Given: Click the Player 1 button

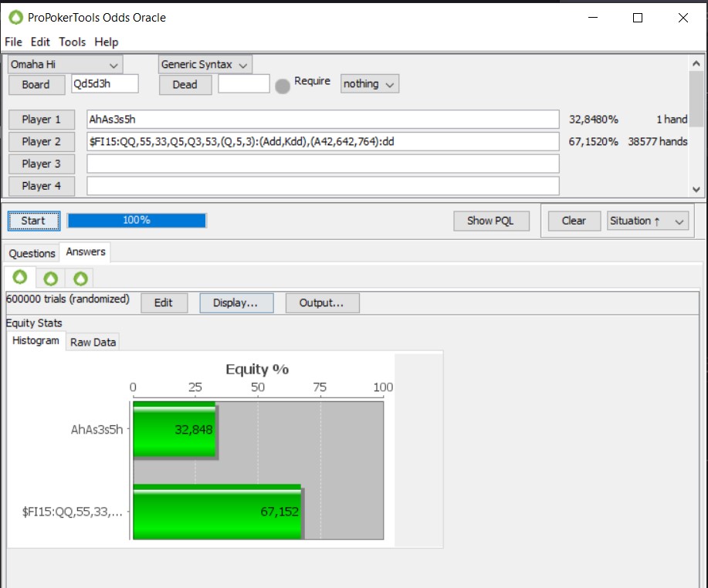Looking at the screenshot, I should pyautogui.click(x=42, y=120).
